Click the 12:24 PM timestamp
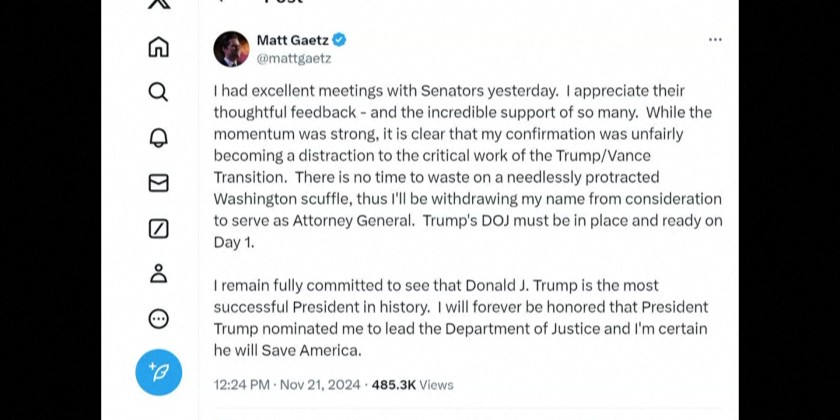The height and width of the screenshot is (420, 840). pyautogui.click(x=241, y=384)
